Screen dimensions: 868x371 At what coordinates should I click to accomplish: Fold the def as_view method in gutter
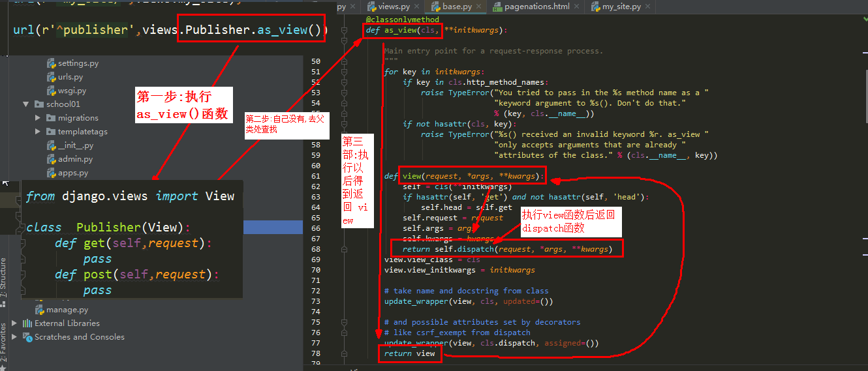tap(344, 30)
